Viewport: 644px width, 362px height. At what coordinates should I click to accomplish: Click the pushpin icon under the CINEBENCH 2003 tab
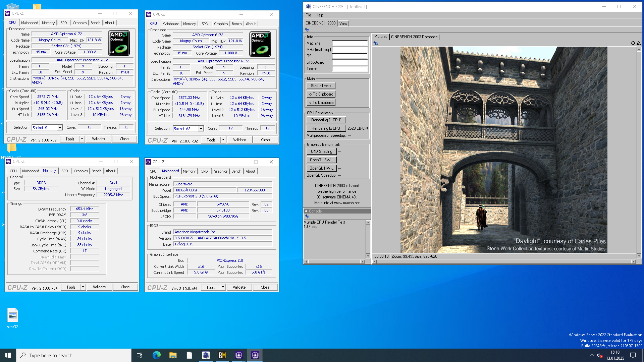point(307,30)
